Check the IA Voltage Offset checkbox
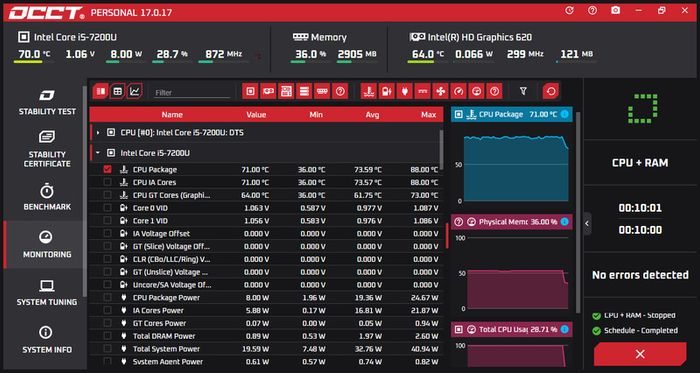The width and height of the screenshot is (700, 373). pos(107,233)
